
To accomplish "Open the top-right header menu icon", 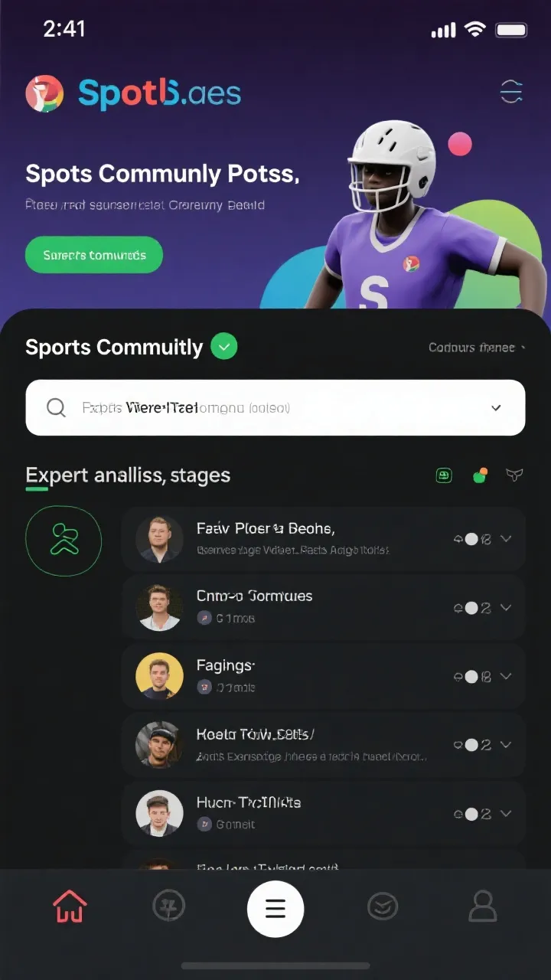I will tap(511, 92).
